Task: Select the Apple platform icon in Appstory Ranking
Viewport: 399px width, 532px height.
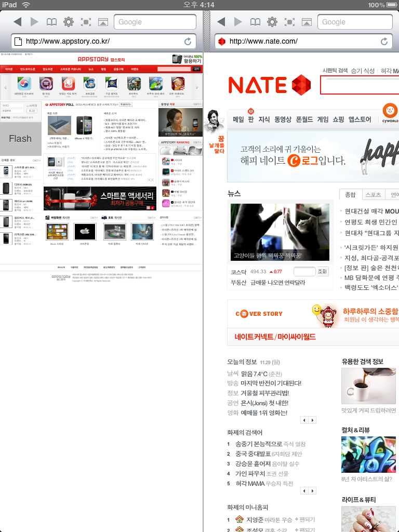Action: (x=166, y=150)
